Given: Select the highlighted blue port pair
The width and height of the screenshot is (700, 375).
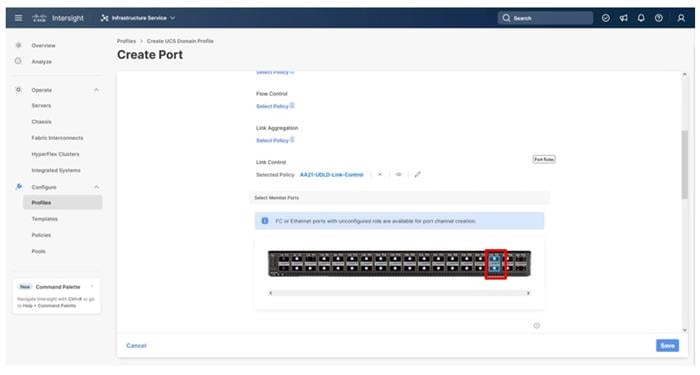Looking at the screenshot, I should coord(495,263).
